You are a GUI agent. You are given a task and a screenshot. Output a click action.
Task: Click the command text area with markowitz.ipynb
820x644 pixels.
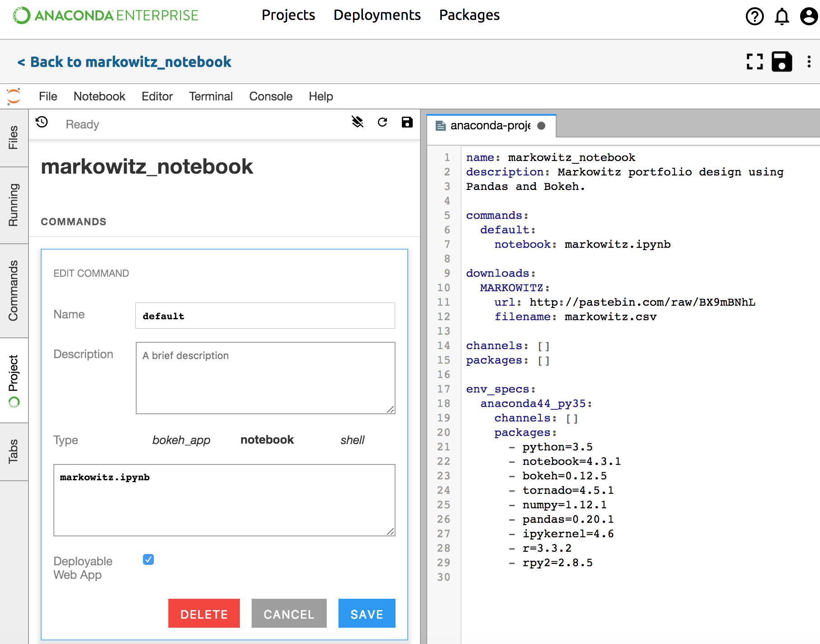click(224, 500)
